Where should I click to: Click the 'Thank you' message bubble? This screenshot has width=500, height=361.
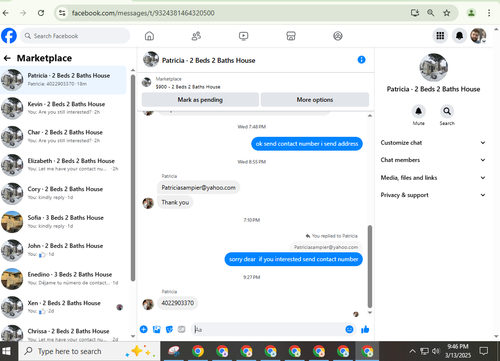click(x=175, y=202)
